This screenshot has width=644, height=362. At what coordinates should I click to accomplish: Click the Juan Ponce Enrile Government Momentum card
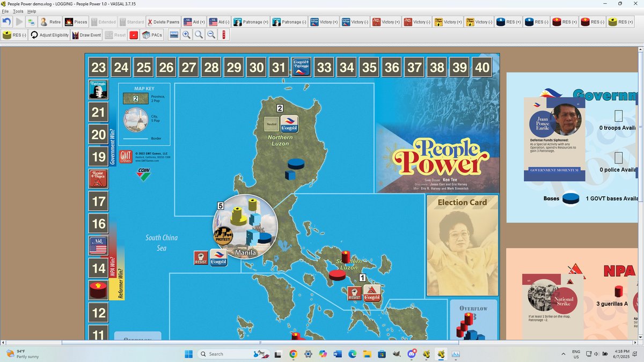click(x=554, y=139)
